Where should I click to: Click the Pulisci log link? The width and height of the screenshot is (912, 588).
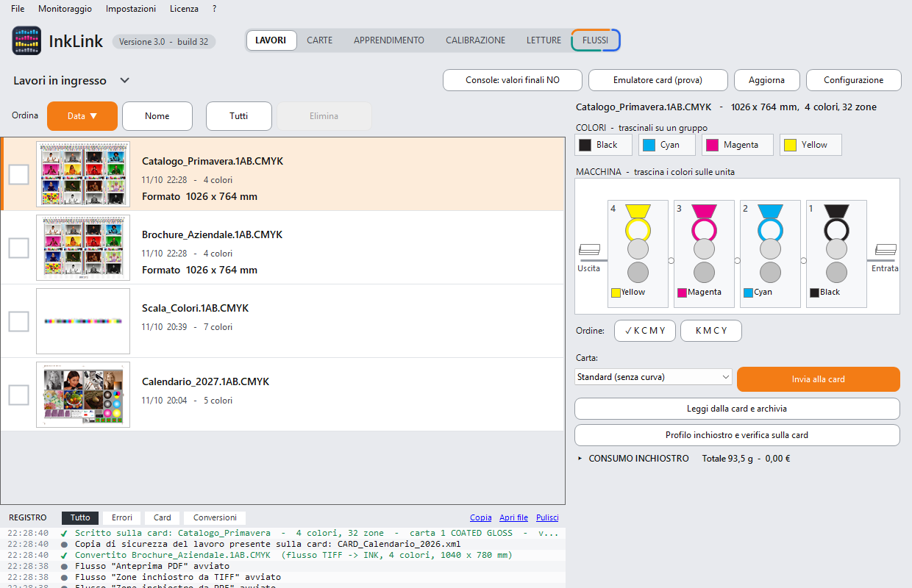[x=547, y=517]
